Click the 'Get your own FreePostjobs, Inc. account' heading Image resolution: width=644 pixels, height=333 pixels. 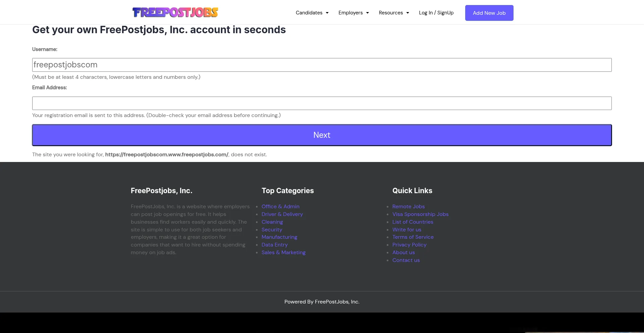(159, 30)
